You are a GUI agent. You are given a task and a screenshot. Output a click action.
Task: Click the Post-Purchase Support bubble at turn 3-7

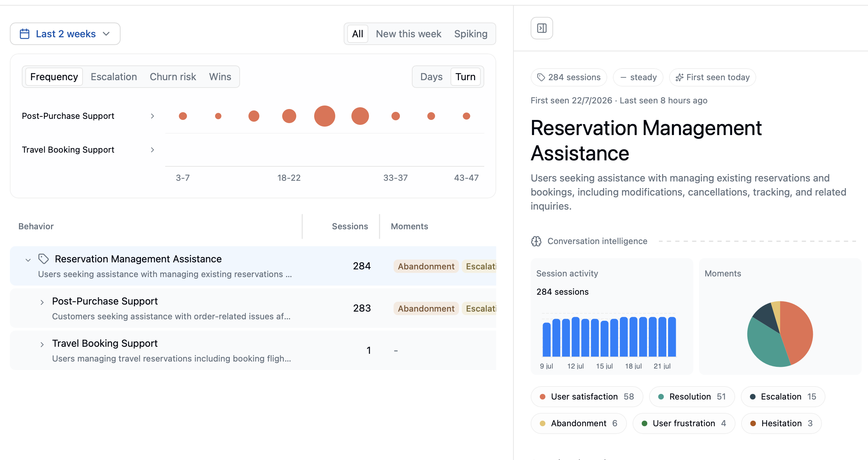(x=183, y=116)
